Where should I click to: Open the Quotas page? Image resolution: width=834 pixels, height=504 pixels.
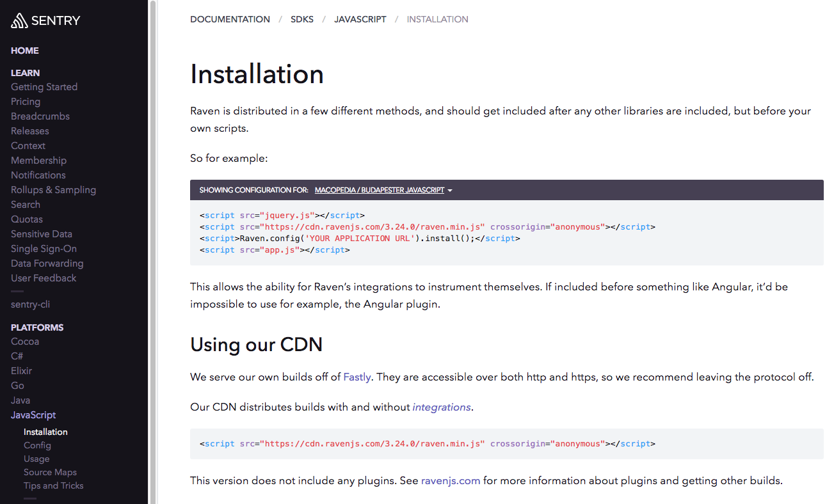[x=27, y=219]
